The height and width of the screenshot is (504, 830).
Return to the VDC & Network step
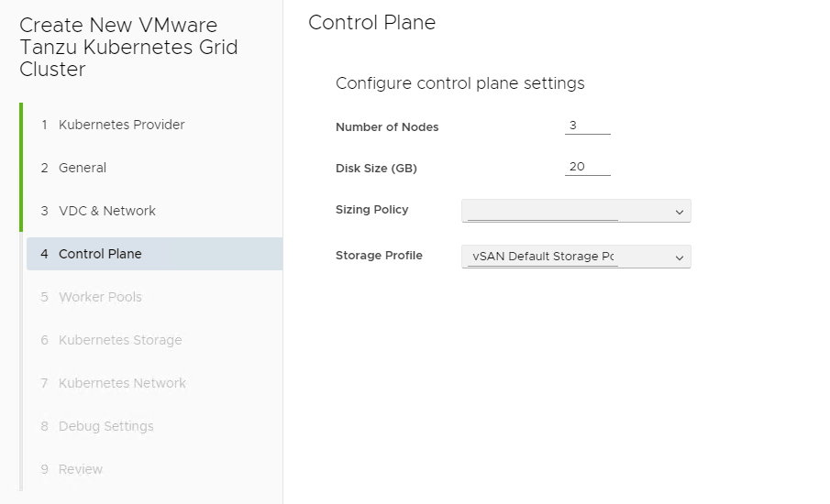pyautogui.click(x=106, y=211)
